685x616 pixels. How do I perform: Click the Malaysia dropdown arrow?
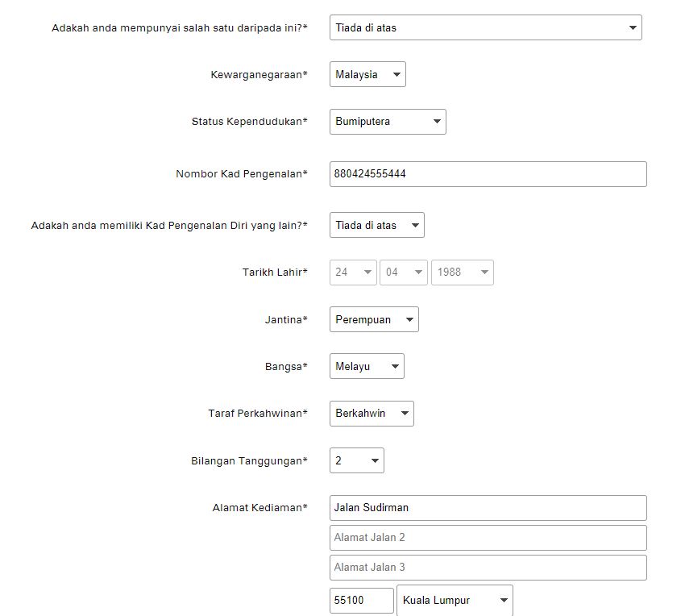[x=396, y=75]
